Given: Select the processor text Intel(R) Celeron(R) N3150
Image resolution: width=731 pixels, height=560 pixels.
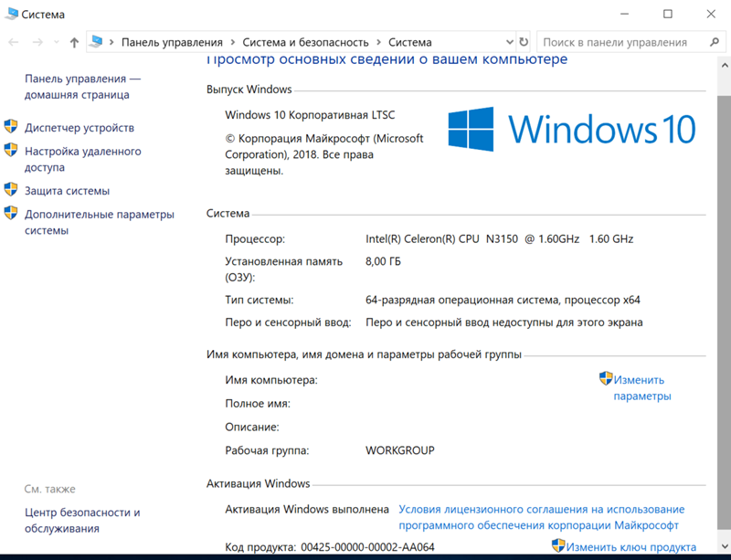Looking at the screenshot, I should (499, 239).
